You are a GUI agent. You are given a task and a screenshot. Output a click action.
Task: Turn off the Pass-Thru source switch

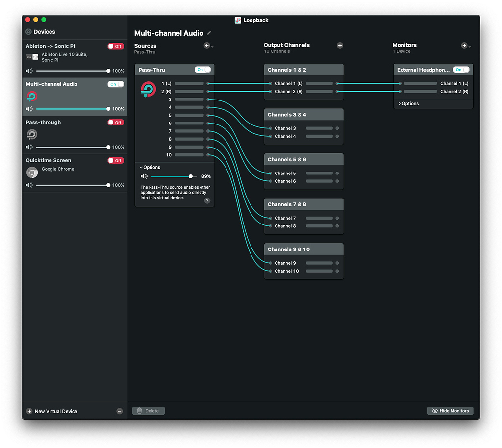tap(203, 69)
